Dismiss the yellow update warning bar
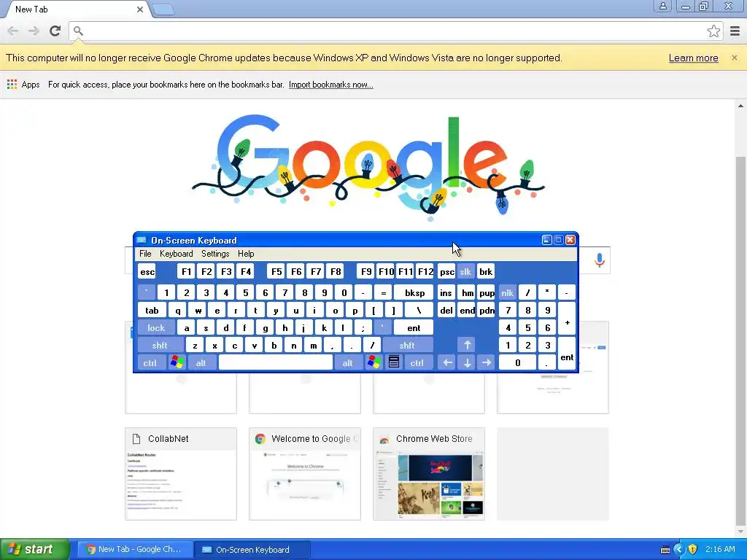The height and width of the screenshot is (560, 747). (x=734, y=58)
